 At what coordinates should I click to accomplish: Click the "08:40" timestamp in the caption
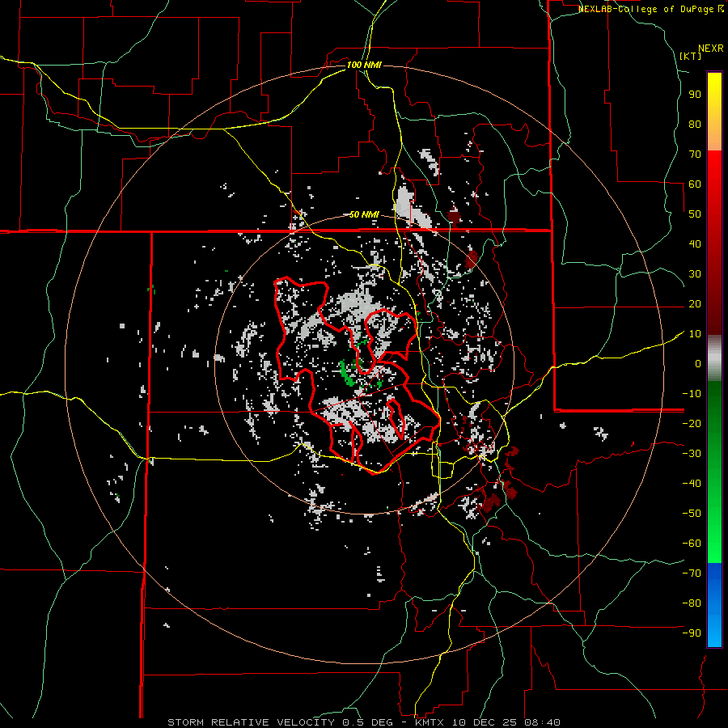tap(544, 722)
